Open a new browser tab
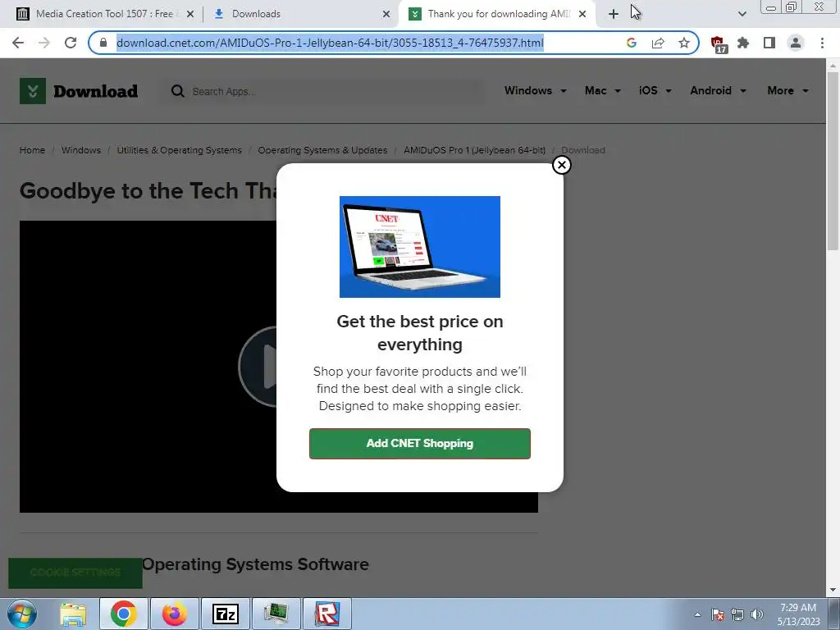The height and width of the screenshot is (630, 840). (x=614, y=15)
